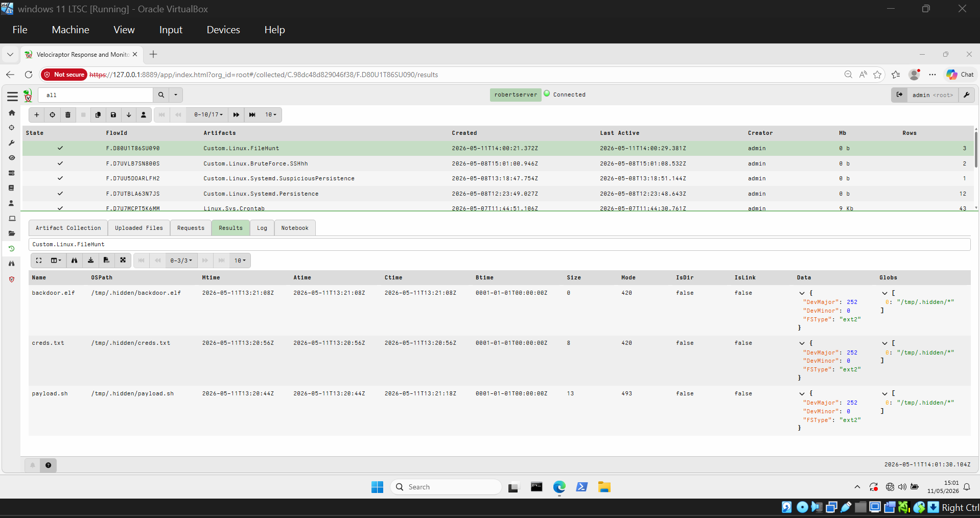The image size is (980, 518).
Task: Switch to the Notebook tab
Action: click(x=295, y=228)
